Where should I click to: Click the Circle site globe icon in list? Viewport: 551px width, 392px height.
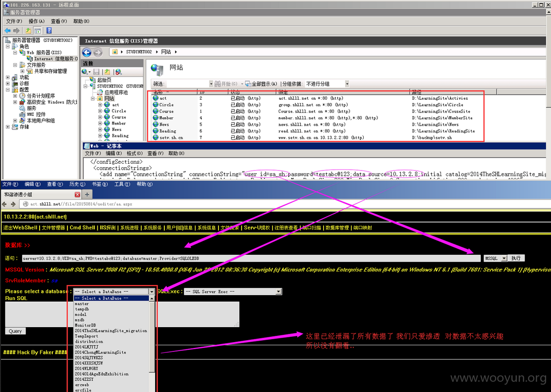pyautogui.click(x=155, y=105)
